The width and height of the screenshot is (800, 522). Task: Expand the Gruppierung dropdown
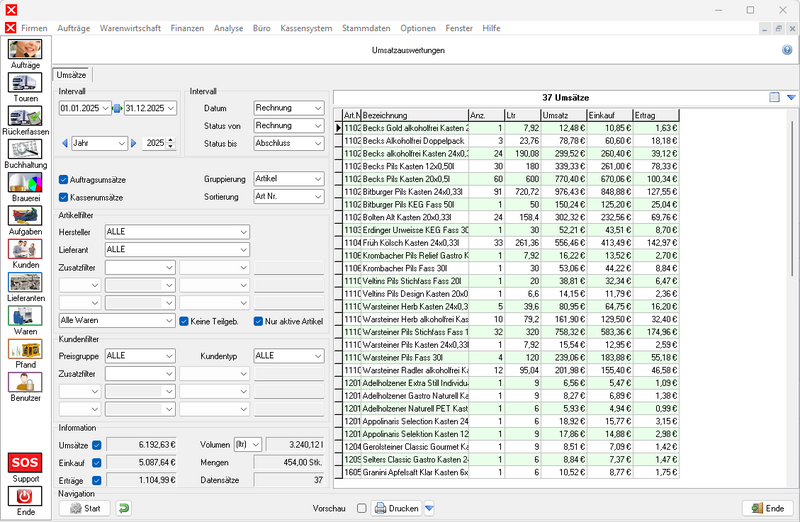[x=317, y=179]
